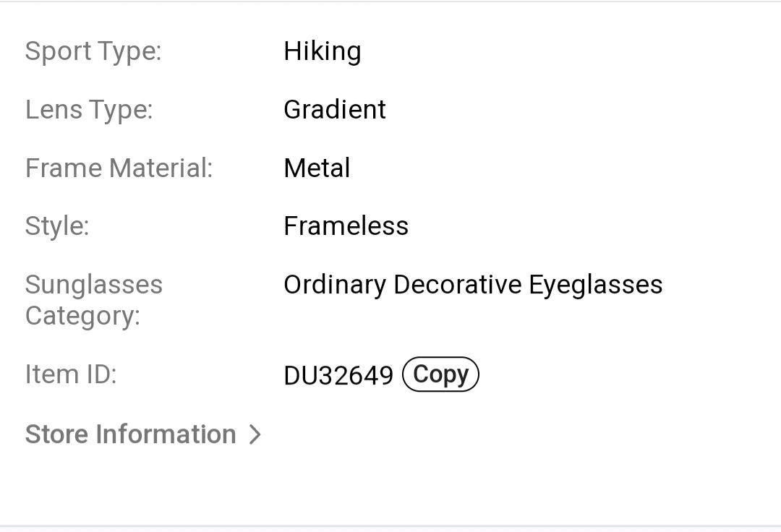The width and height of the screenshot is (781, 532).
Task: Click the Style label
Action: 56,226
